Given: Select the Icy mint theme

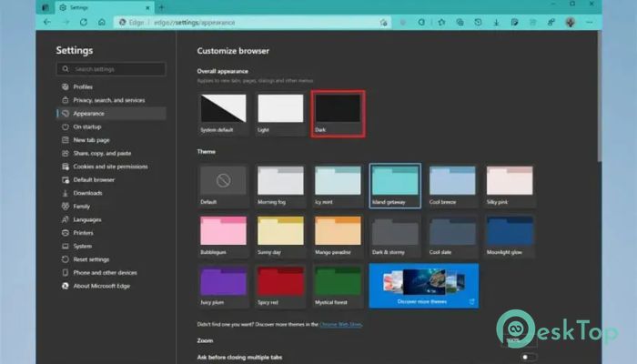Looking at the screenshot, I should 338,186.
